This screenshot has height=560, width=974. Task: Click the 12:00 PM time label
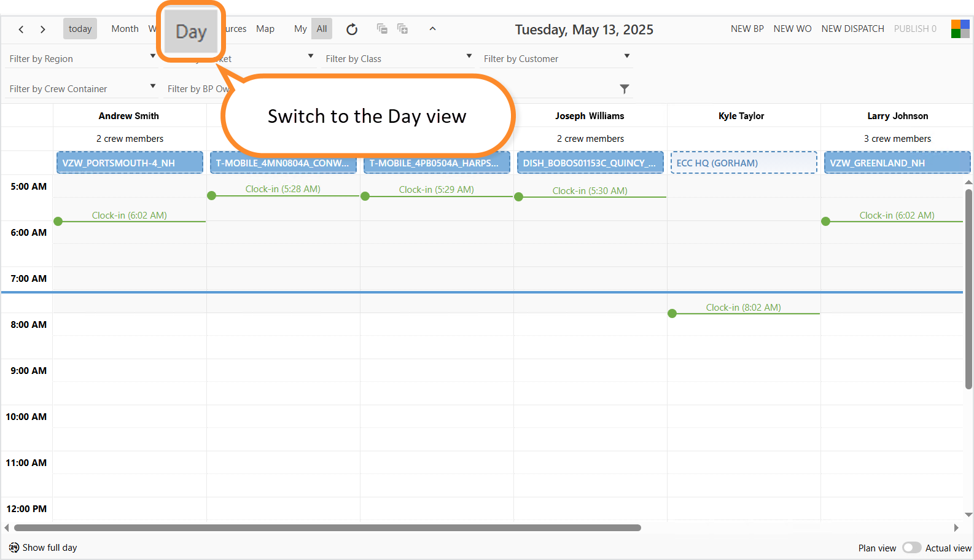point(26,508)
